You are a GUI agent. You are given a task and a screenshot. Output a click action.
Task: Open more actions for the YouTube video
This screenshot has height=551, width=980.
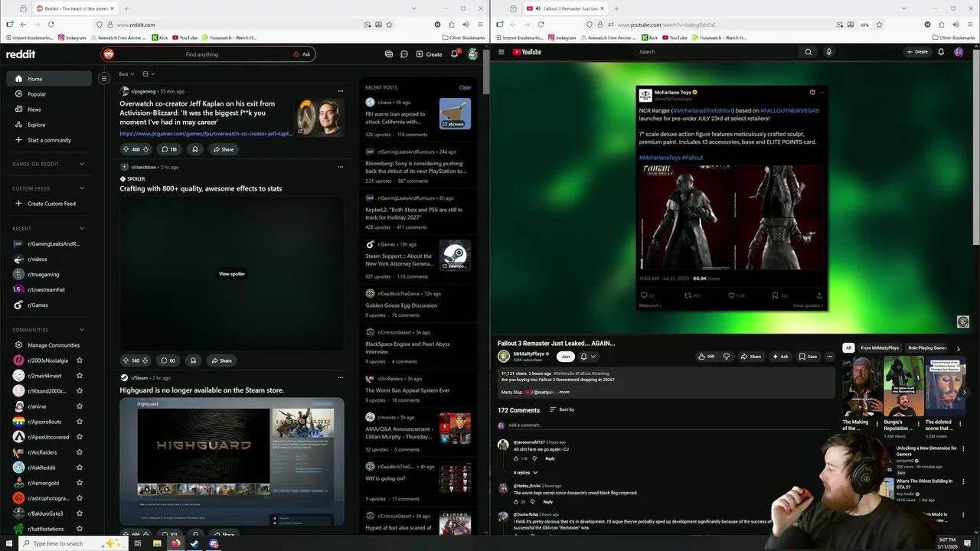[829, 357]
